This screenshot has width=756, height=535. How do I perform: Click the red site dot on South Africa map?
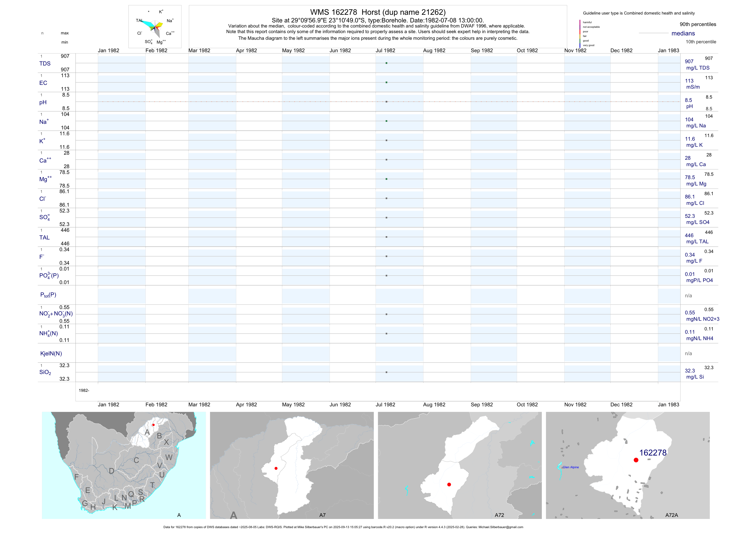tap(154, 425)
